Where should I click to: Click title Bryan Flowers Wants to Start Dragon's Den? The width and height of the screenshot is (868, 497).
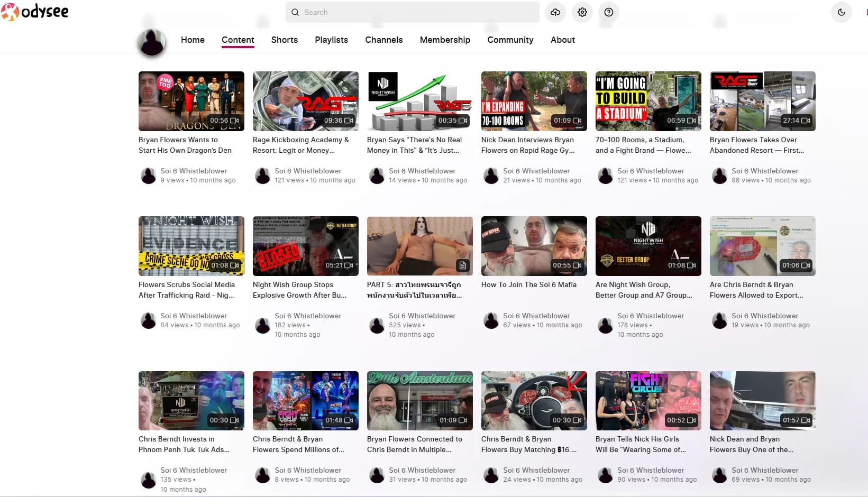185,145
